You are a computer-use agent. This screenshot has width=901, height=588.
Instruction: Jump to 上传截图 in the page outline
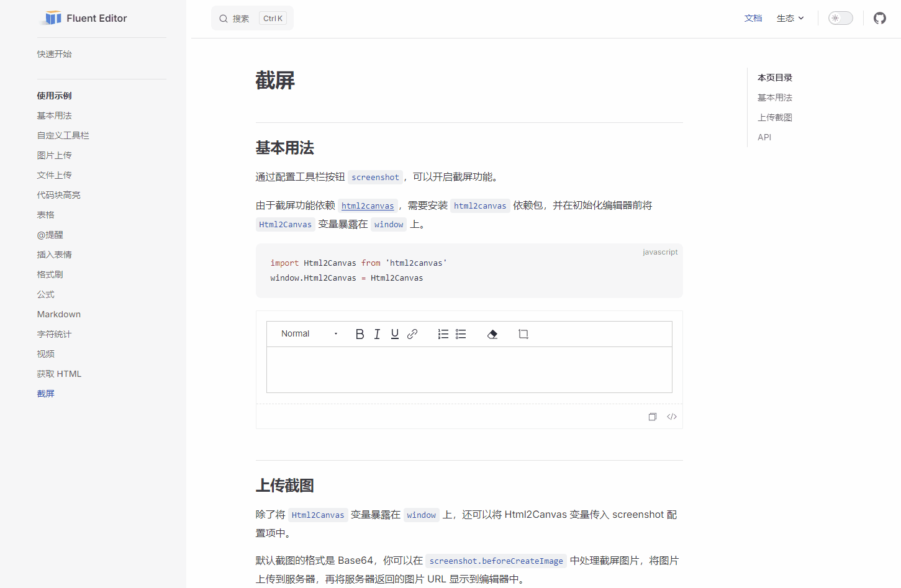click(x=774, y=117)
